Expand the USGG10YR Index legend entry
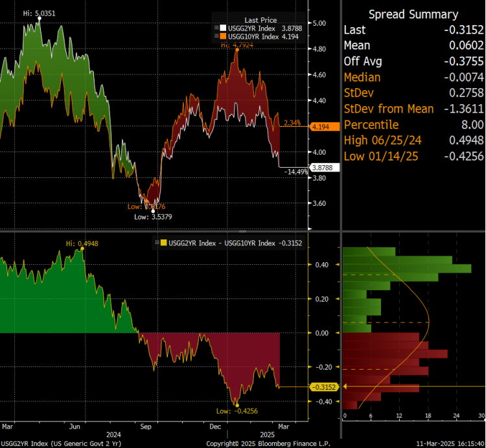486x448 pixels. point(216,36)
